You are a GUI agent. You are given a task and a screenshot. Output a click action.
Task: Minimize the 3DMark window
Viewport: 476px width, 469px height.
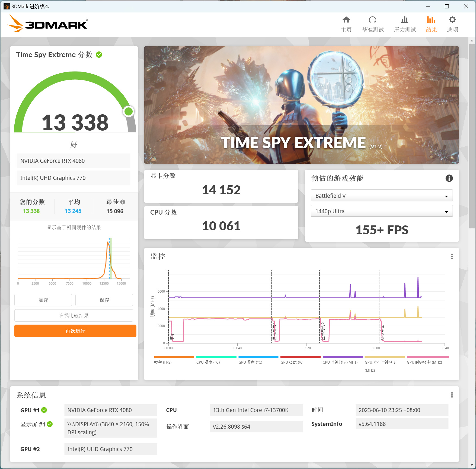pyautogui.click(x=428, y=6)
